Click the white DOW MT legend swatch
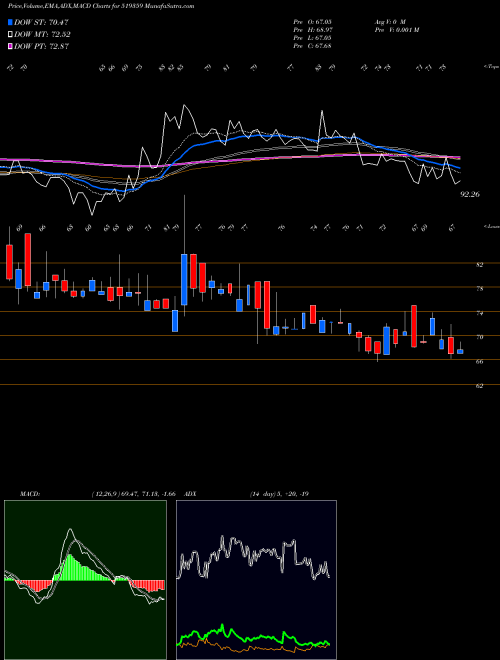 click(11, 35)
